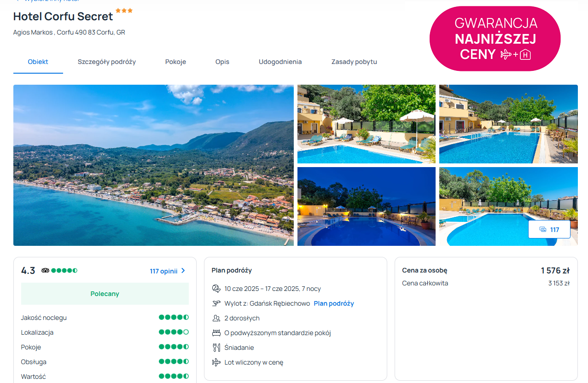The image size is (588, 383).
Task: Click the plane icon next to Lot wliczony
Action: point(216,362)
